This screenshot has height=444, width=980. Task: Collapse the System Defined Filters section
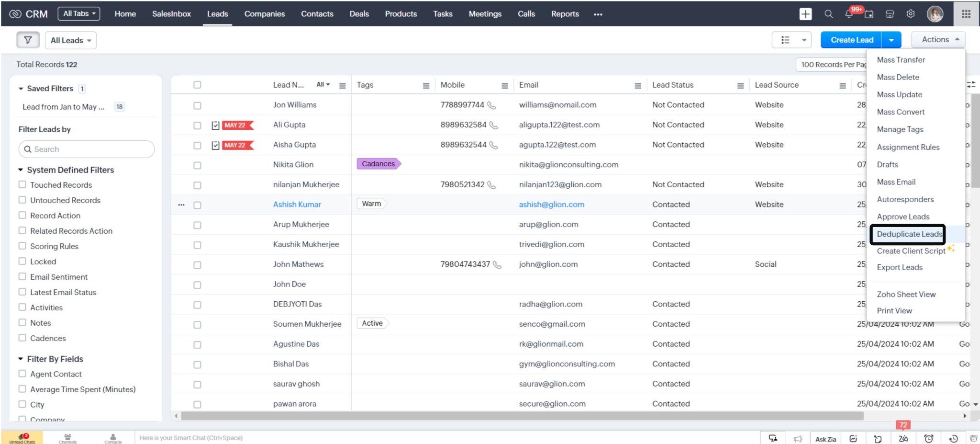tap(21, 170)
